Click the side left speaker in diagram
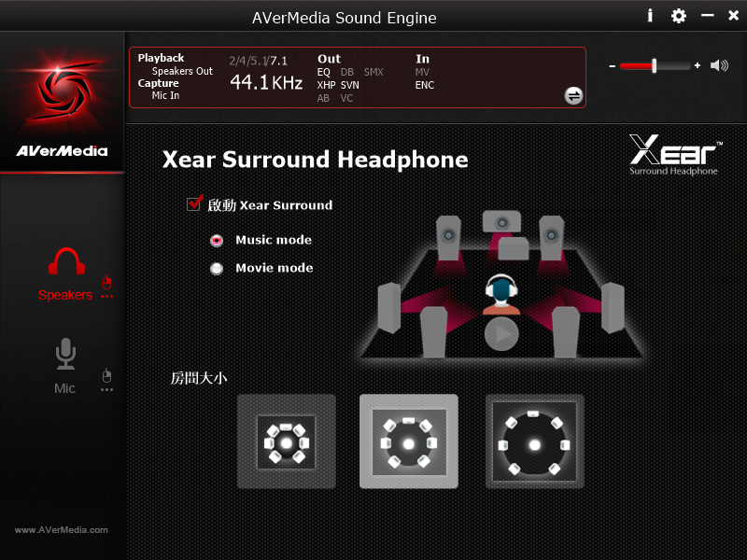 (388, 308)
